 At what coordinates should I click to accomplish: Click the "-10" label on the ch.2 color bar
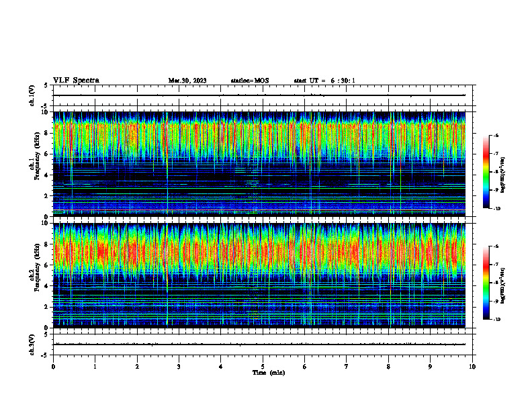[x=497, y=319]
